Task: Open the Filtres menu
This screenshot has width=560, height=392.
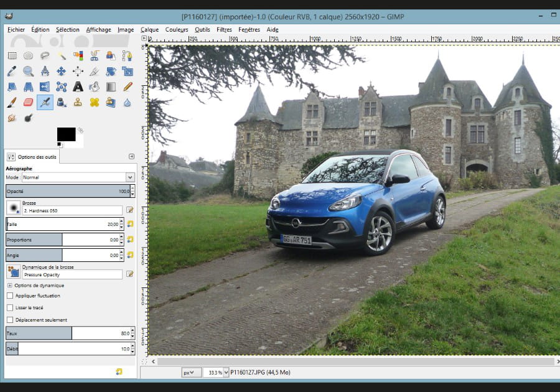Action: pos(224,30)
